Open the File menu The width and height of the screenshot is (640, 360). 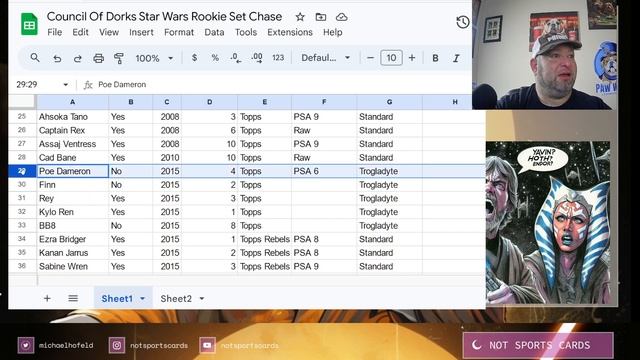(x=55, y=32)
